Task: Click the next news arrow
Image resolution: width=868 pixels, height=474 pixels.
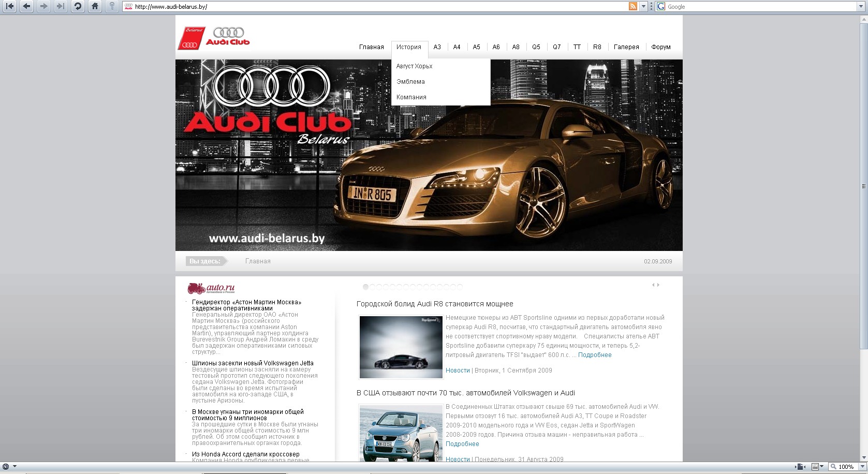Action: (658, 285)
